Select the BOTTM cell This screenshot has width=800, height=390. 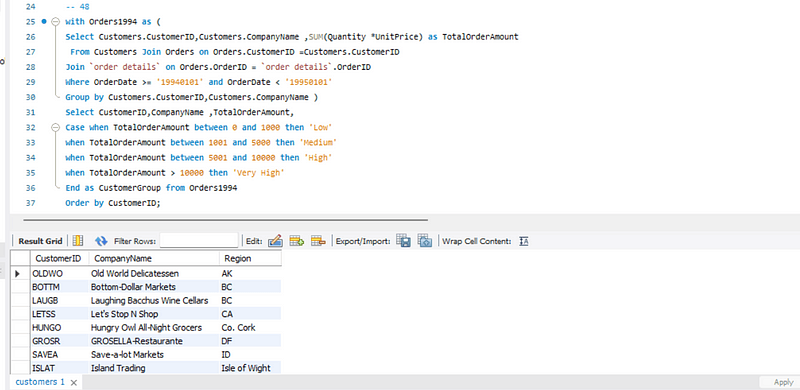click(x=60, y=287)
